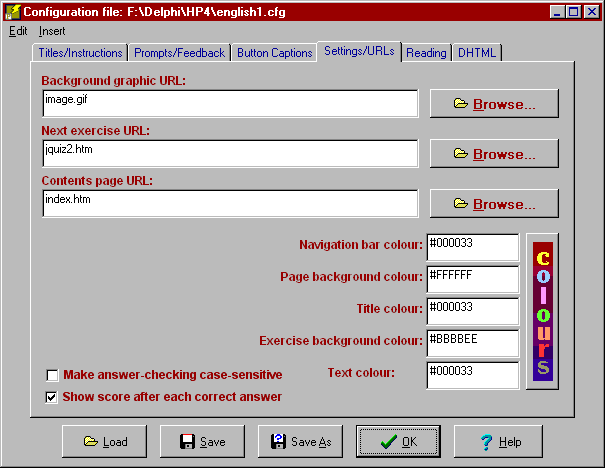The image size is (605, 468).
Task: Browse for the contents page URL
Action: click(494, 203)
